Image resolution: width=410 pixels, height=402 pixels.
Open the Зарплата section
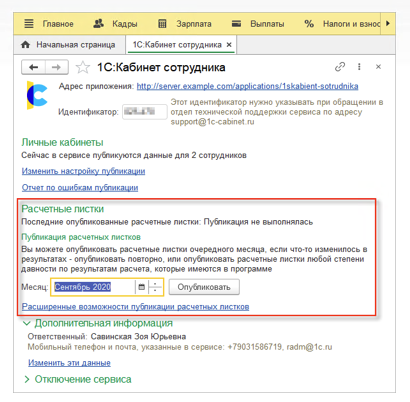(194, 24)
